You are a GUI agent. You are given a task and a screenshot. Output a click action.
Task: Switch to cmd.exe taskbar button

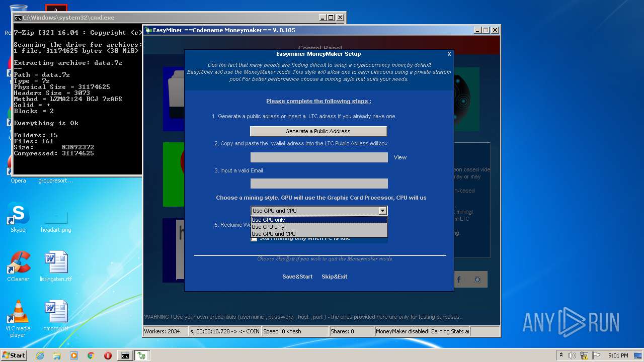click(125, 355)
